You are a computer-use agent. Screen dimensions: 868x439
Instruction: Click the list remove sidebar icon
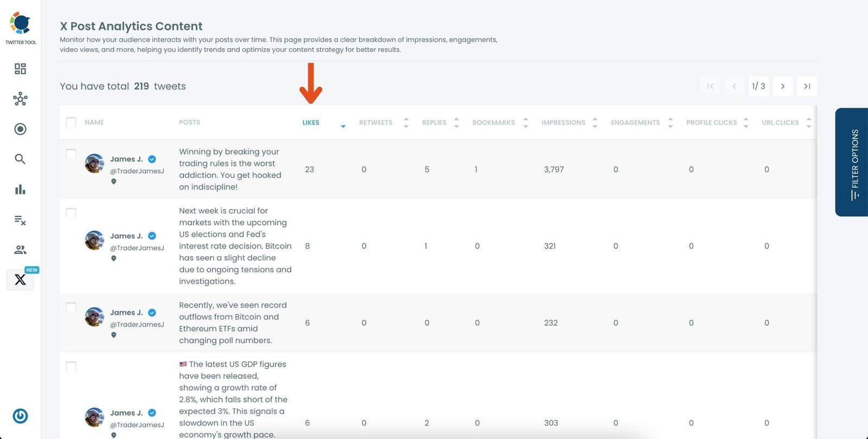[20, 220]
